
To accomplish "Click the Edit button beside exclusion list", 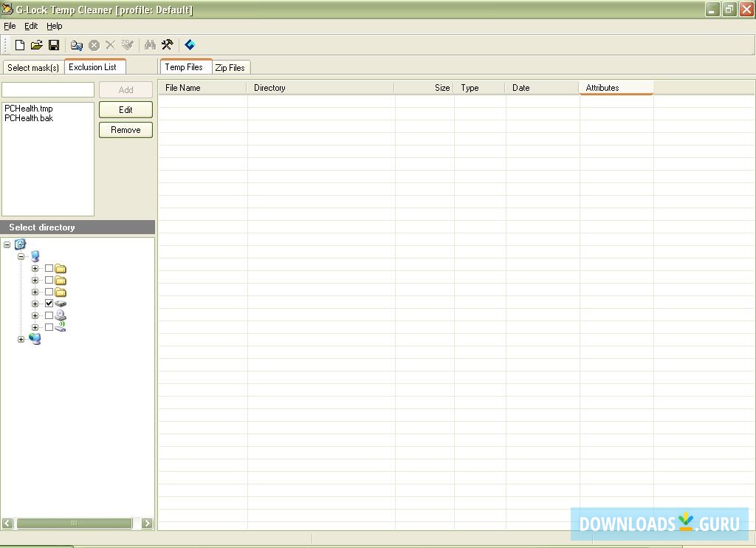I will (x=126, y=109).
